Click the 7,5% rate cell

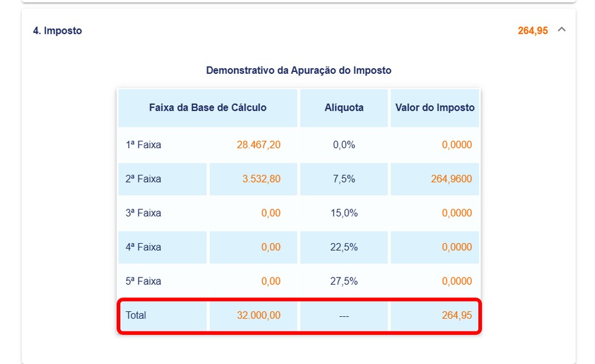tap(344, 179)
